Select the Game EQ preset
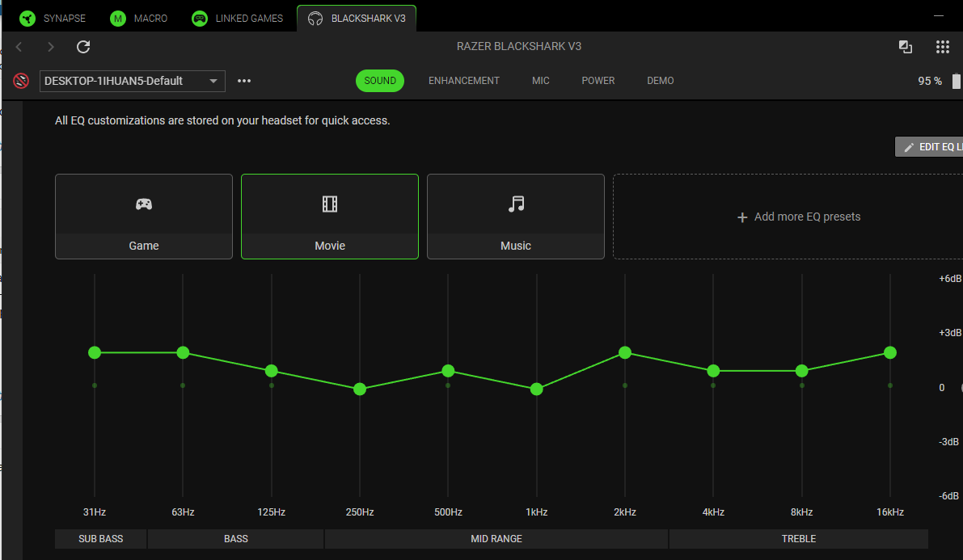 (144, 217)
